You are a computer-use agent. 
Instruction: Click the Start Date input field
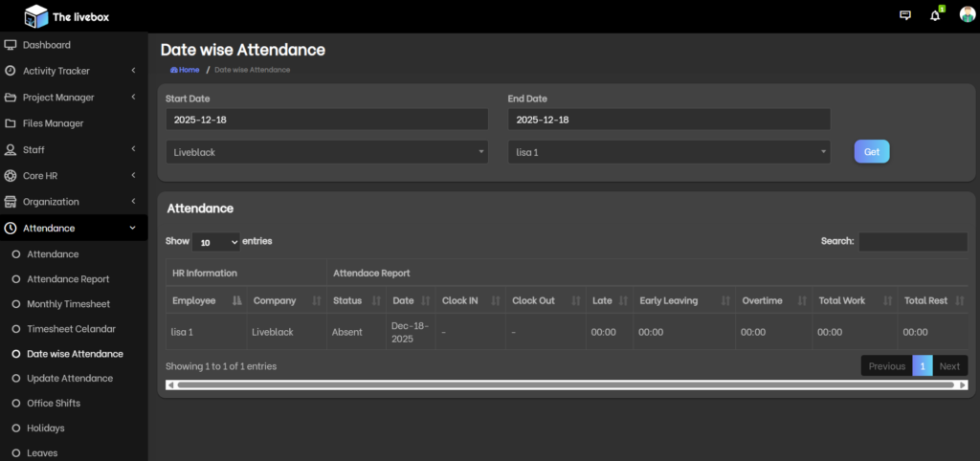(x=326, y=120)
